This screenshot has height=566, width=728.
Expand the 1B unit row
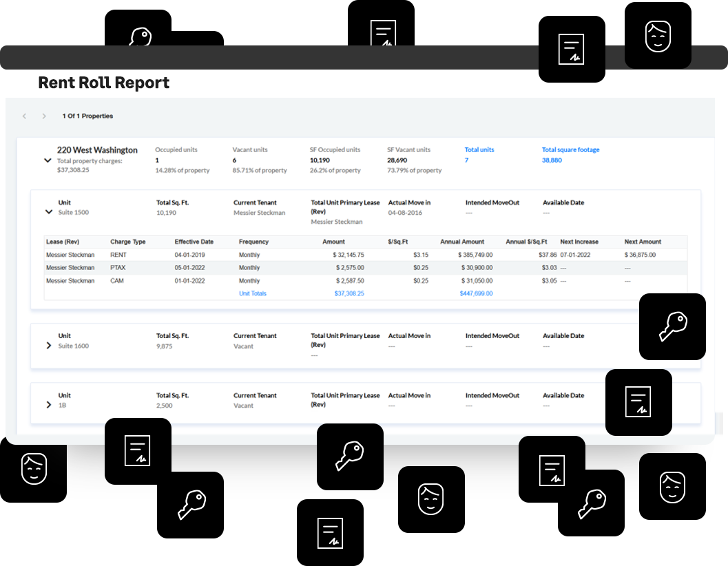pyautogui.click(x=49, y=405)
